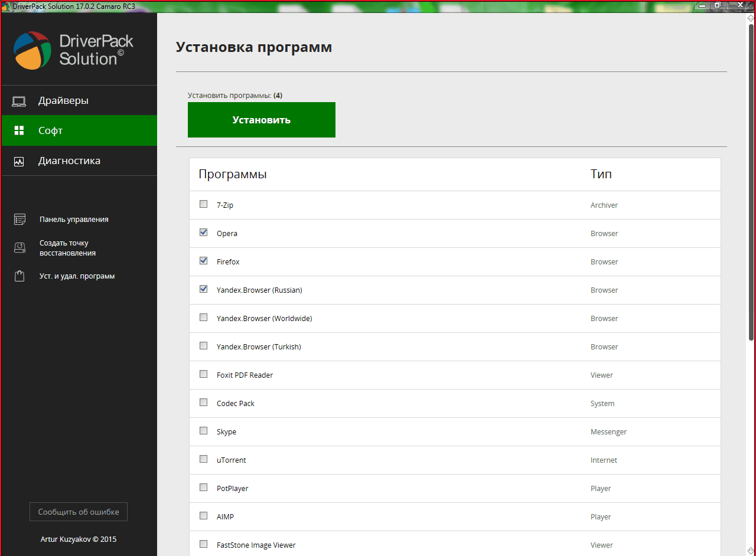The width and height of the screenshot is (756, 556).
Task: Click the control panel icon beside Панель управления
Action: (19, 220)
